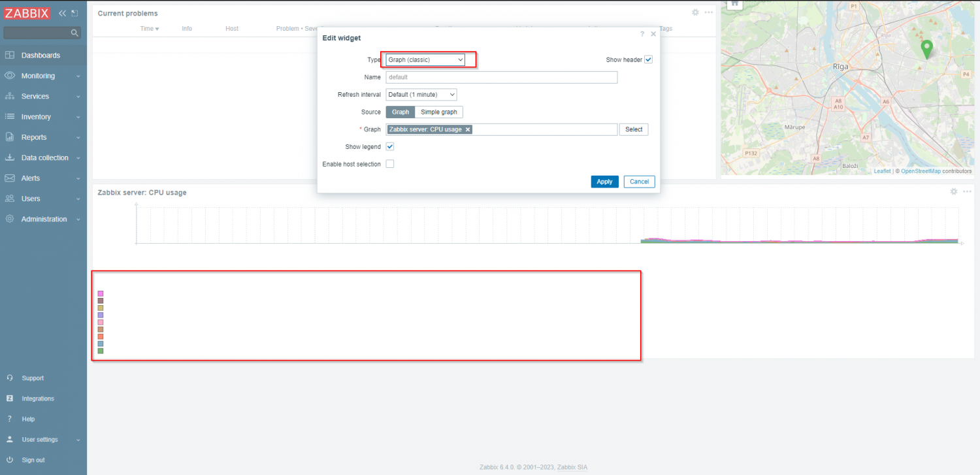Screen dimensions: 980x475
Task: Switch source to Simple graph
Action: 438,112
